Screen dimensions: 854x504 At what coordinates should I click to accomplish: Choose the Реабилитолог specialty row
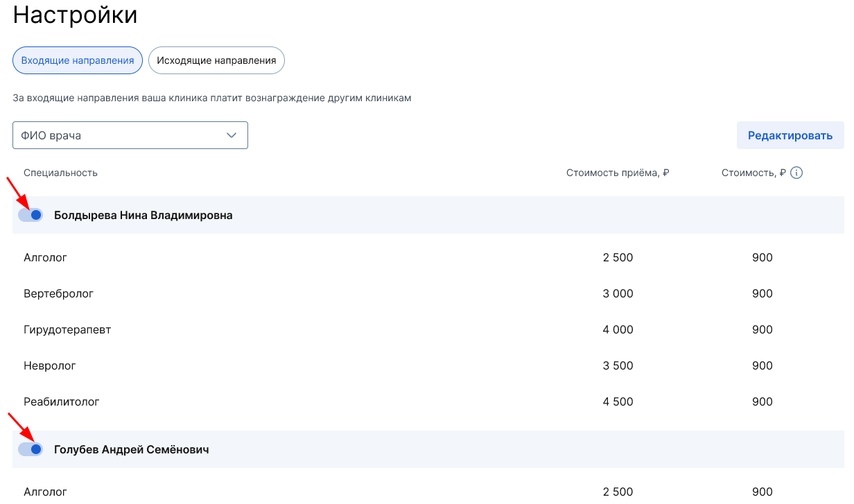click(x=62, y=402)
